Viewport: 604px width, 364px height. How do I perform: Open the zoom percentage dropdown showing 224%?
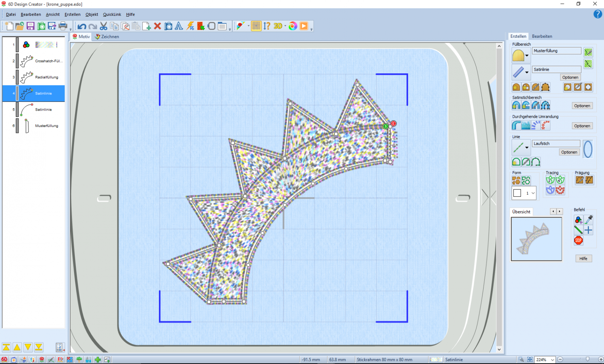pos(552,360)
